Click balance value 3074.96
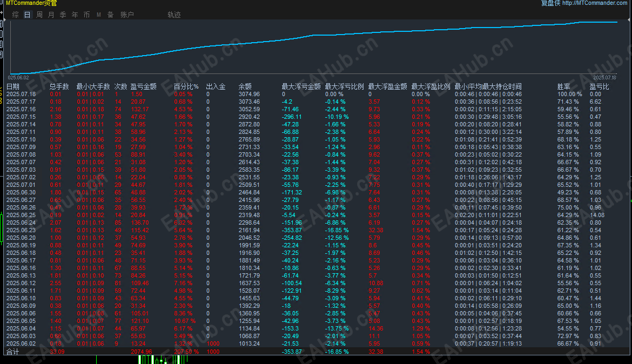The width and height of the screenshot is (632, 364). pos(249,95)
